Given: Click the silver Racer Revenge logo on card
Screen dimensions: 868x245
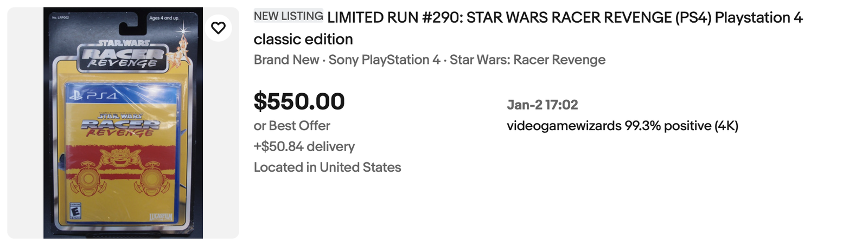Looking at the screenshot, I should (123, 55).
